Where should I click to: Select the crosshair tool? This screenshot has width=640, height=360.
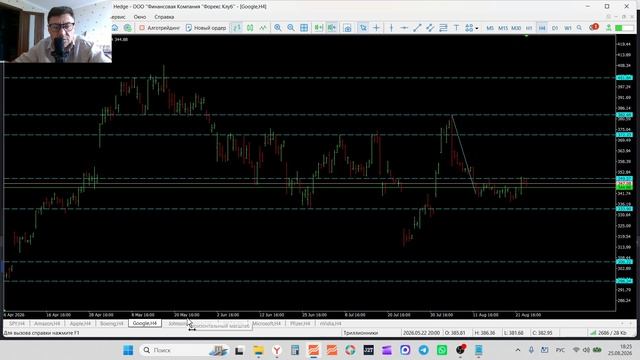pyautogui.click(x=376, y=28)
